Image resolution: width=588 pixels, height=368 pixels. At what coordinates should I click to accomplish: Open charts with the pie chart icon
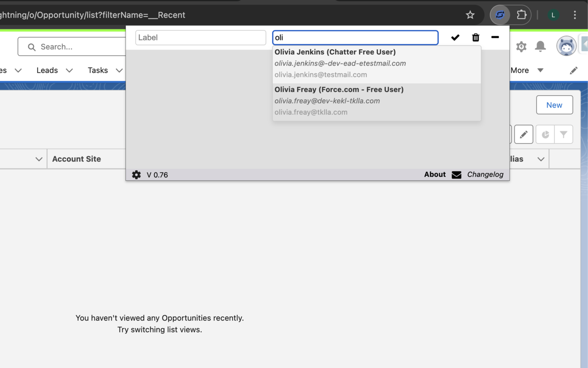pyautogui.click(x=545, y=134)
